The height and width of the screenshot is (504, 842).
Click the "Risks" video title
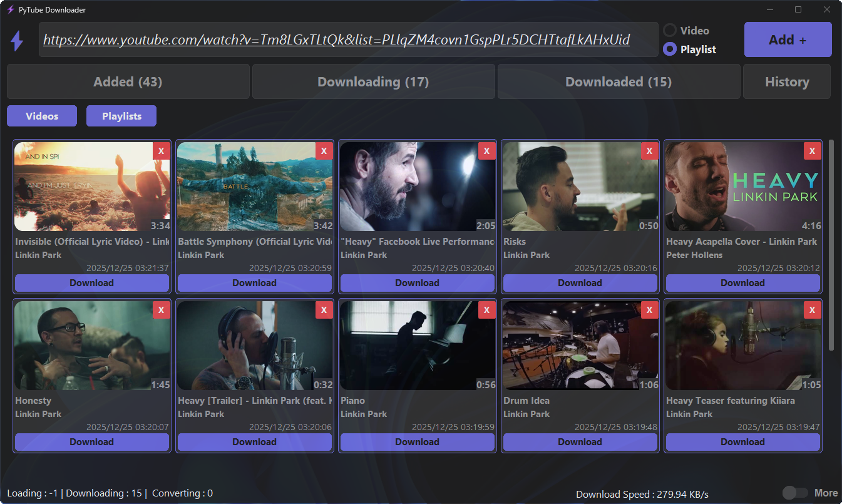(x=515, y=242)
